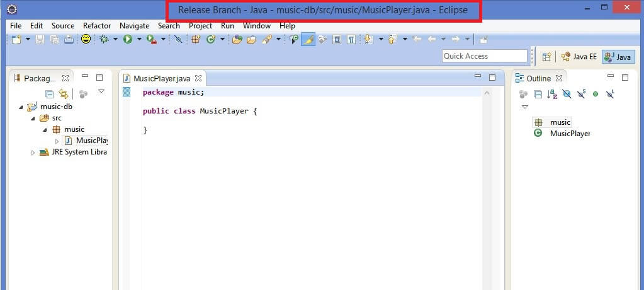
Task: Switch to the Java EE perspective
Action: pyautogui.click(x=579, y=57)
